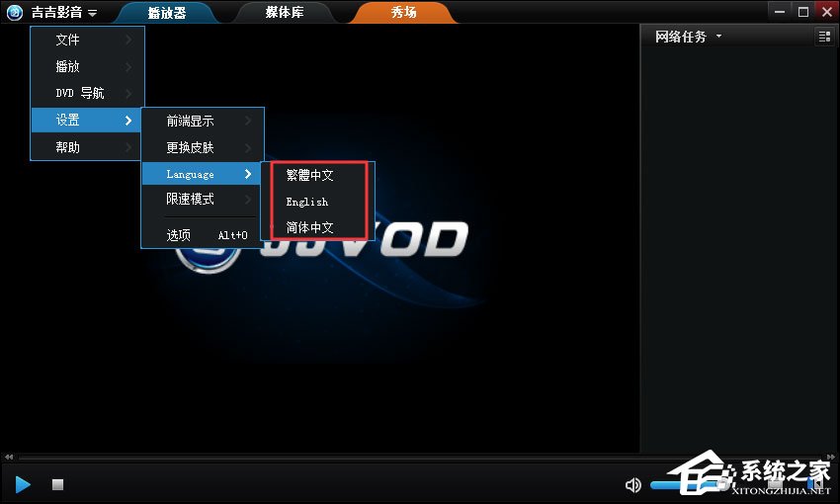Minimize the player window
840x504 pixels.
tap(780, 11)
